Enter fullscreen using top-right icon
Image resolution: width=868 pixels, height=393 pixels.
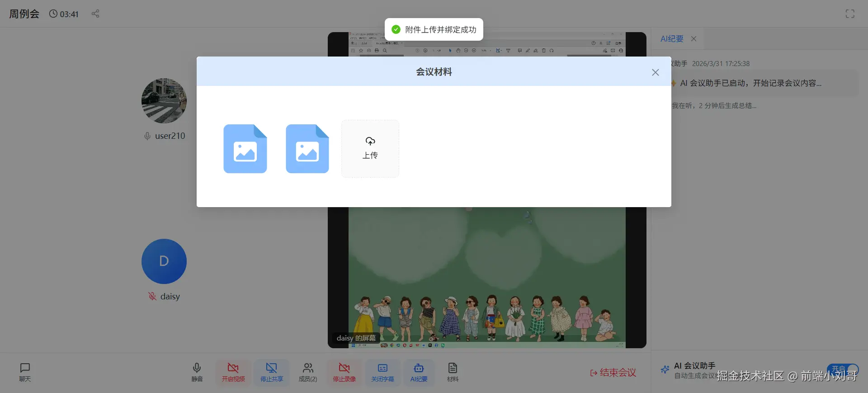point(850,14)
